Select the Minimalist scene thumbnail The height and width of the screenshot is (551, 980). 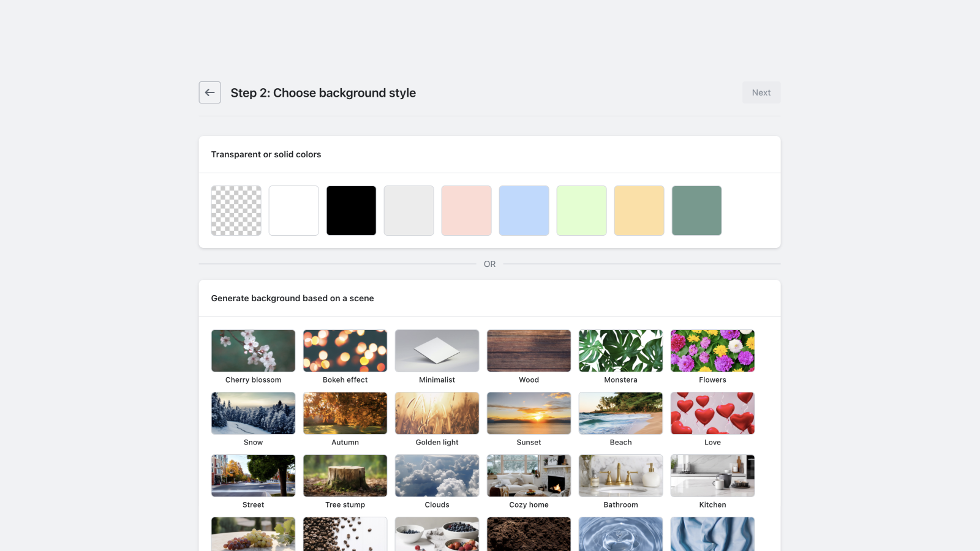click(437, 351)
